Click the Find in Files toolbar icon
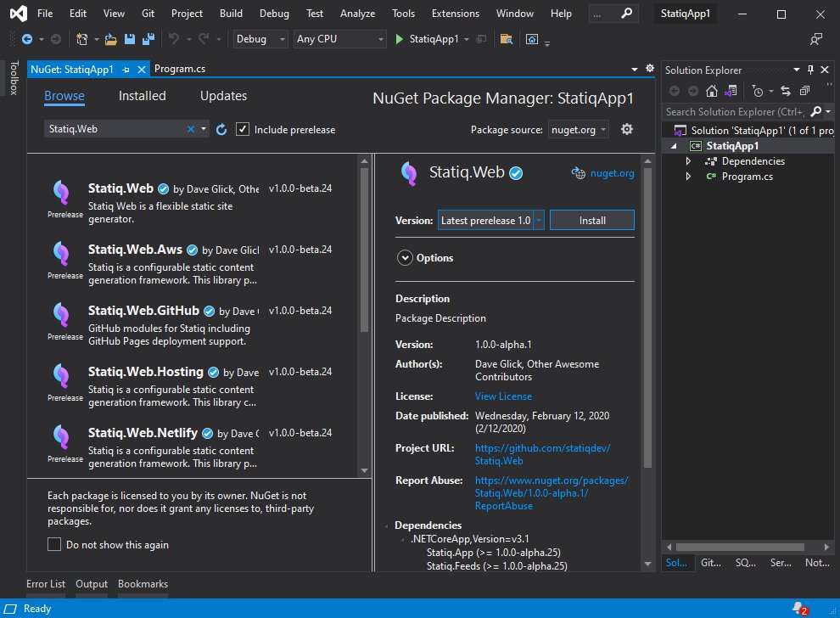The width and height of the screenshot is (840, 618). tap(507, 39)
